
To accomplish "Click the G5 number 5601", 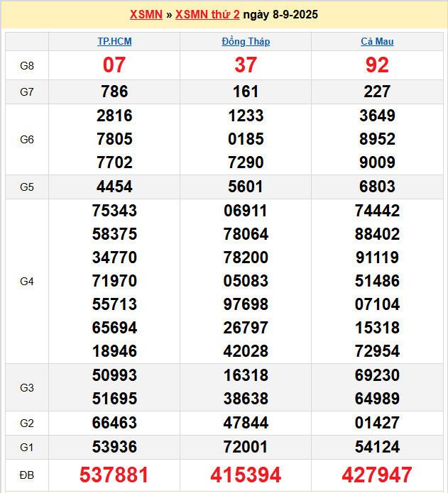I will pos(246,187).
